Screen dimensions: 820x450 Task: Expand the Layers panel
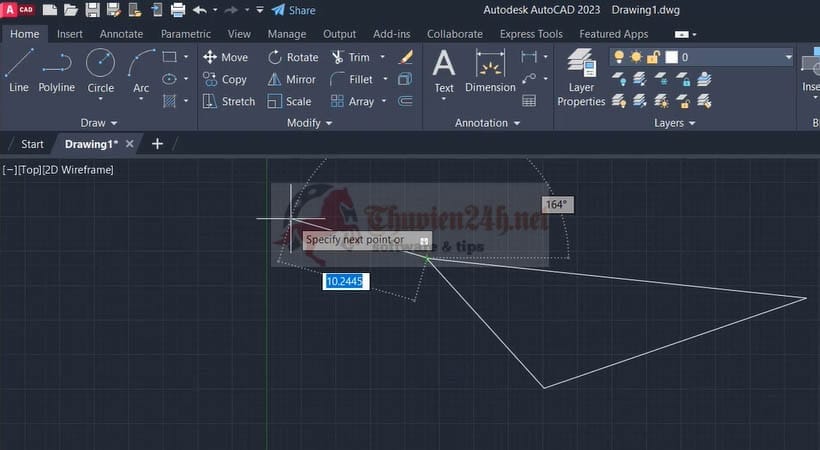pyautogui.click(x=675, y=123)
